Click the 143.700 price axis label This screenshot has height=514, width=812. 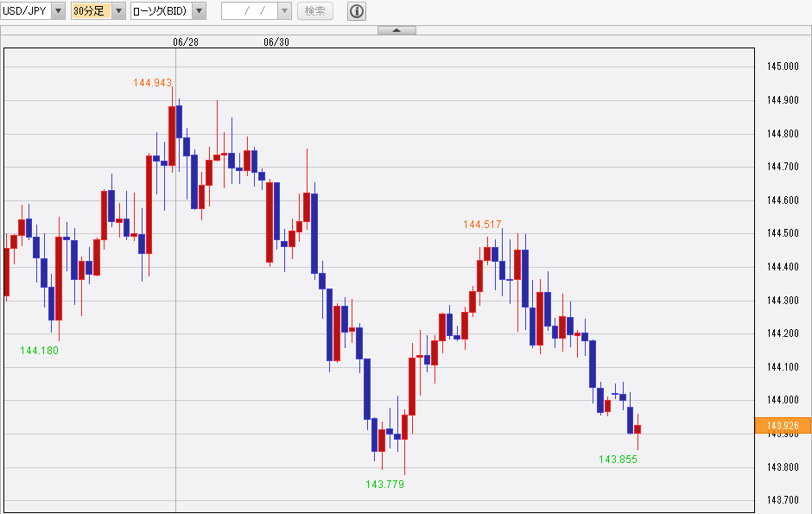click(783, 500)
